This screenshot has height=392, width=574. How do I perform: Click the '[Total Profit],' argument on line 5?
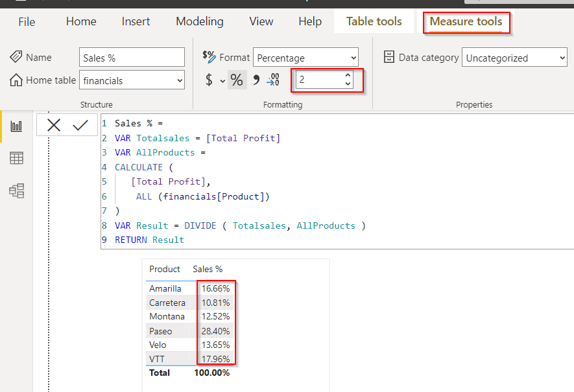171,181
